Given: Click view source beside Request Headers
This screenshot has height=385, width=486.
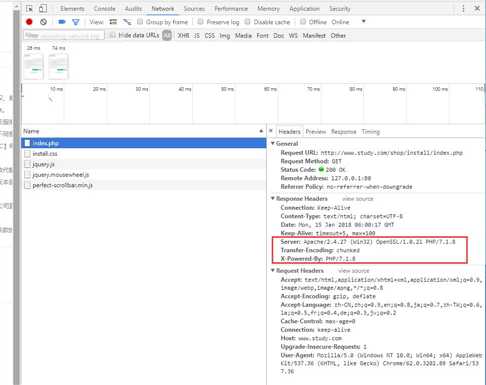Looking at the screenshot, I should click(354, 271).
